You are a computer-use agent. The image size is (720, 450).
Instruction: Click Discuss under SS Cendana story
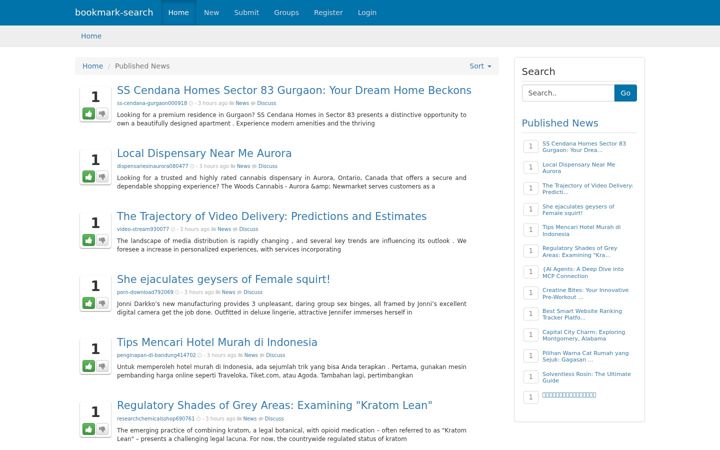click(266, 103)
